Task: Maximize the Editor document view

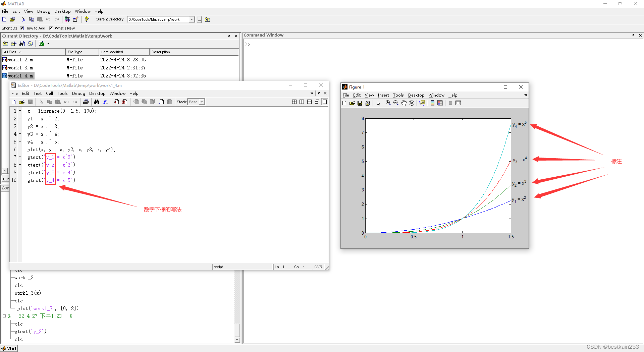Action: 325,102
